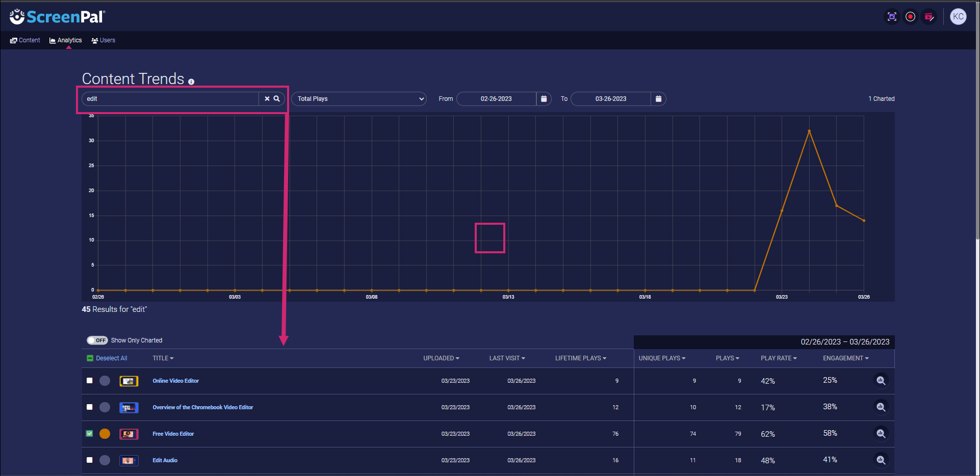Sort by UNIQUE PLAYS column
Viewport: 980px width, 476px height.
pyautogui.click(x=662, y=358)
